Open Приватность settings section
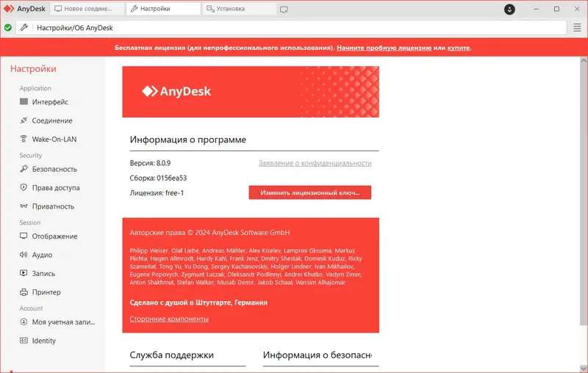Screen dimensions: 588x373 click(53, 206)
